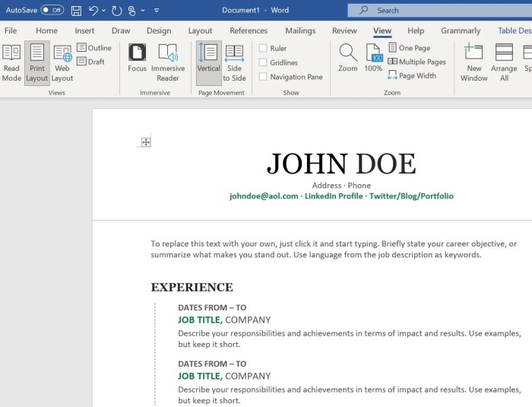Click the first DATES FROM – TO line

tap(212, 307)
